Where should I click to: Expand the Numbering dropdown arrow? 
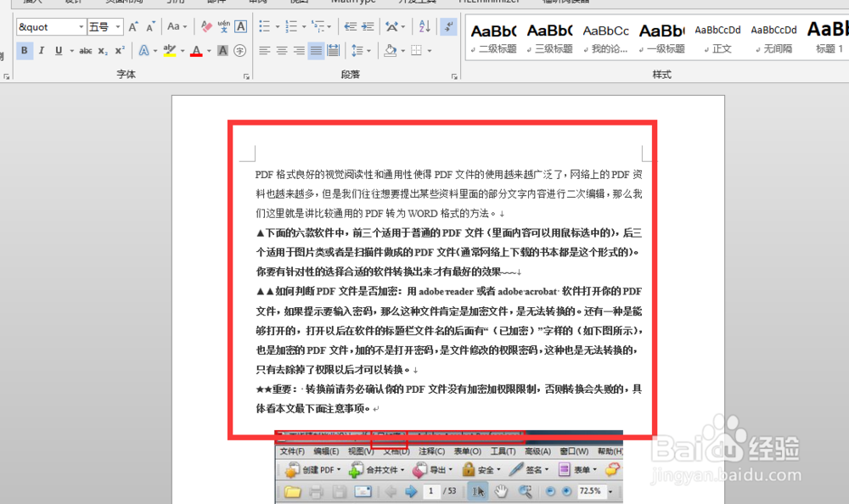(x=304, y=26)
